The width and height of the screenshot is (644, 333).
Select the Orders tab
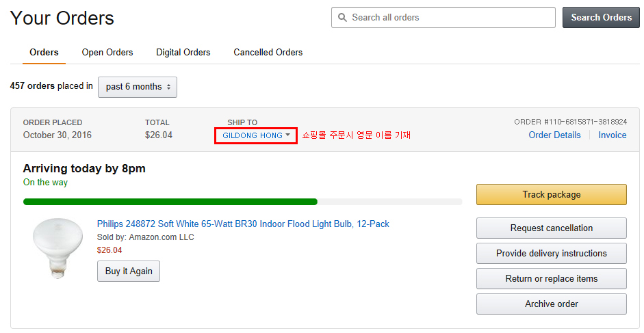click(x=44, y=53)
